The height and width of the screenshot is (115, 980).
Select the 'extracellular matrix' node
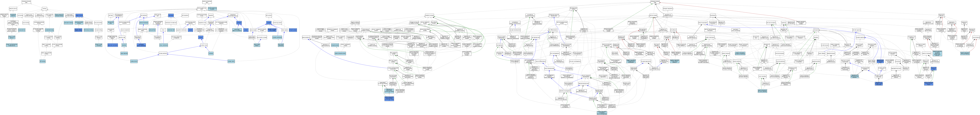pyautogui.click(x=111, y=30)
